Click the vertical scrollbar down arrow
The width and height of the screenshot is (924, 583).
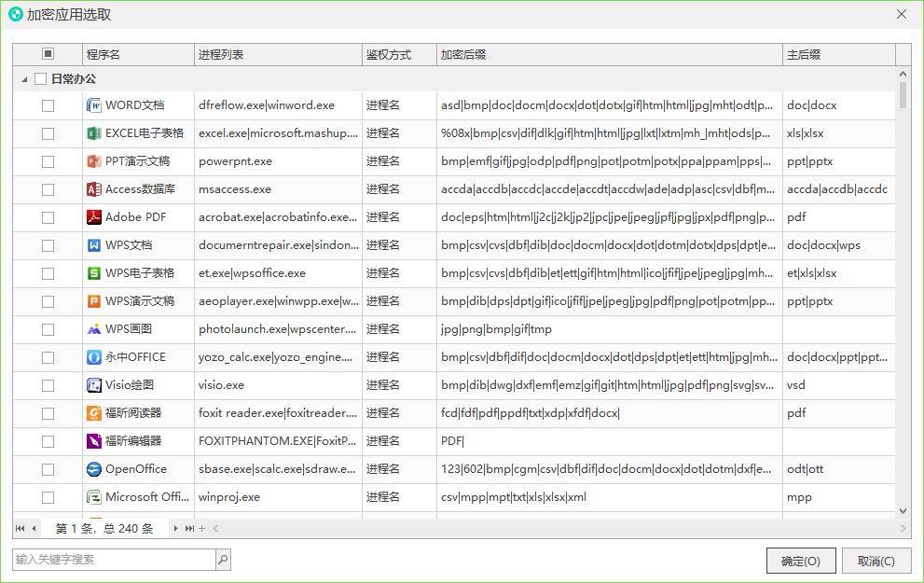[903, 511]
